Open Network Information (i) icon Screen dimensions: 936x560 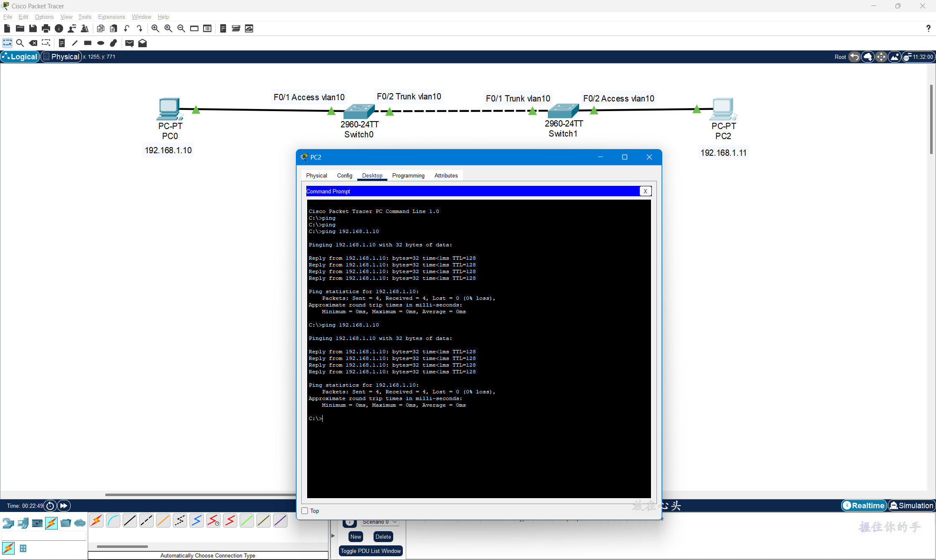pyautogui.click(x=59, y=28)
